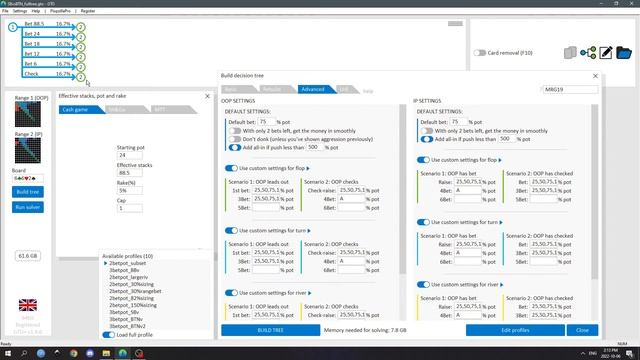Image resolution: width=640 pixels, height=360 pixels.
Task: Open the File menu
Action: coord(5,11)
